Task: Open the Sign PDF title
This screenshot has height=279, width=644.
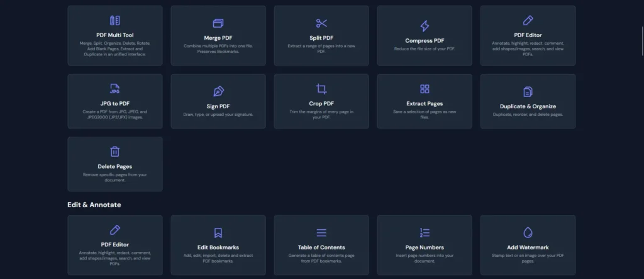Action: tap(218, 106)
